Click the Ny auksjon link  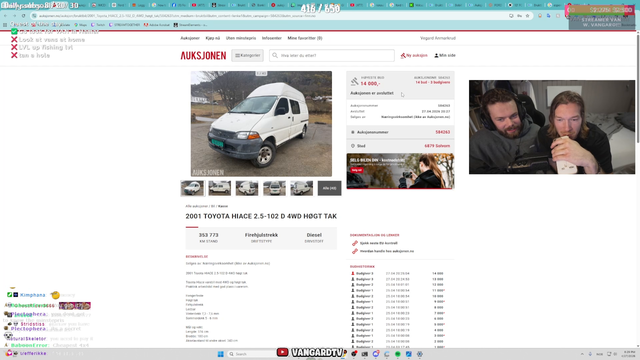point(414,56)
